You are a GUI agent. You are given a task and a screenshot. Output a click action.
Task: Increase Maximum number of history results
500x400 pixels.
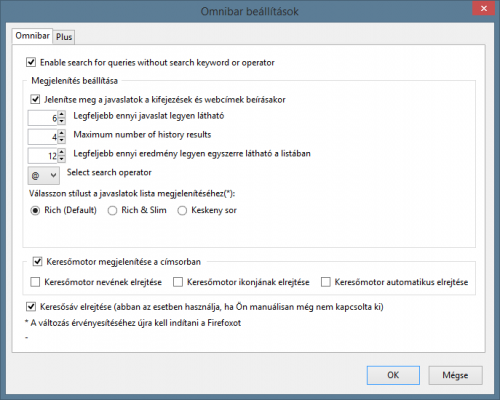tap(61, 133)
